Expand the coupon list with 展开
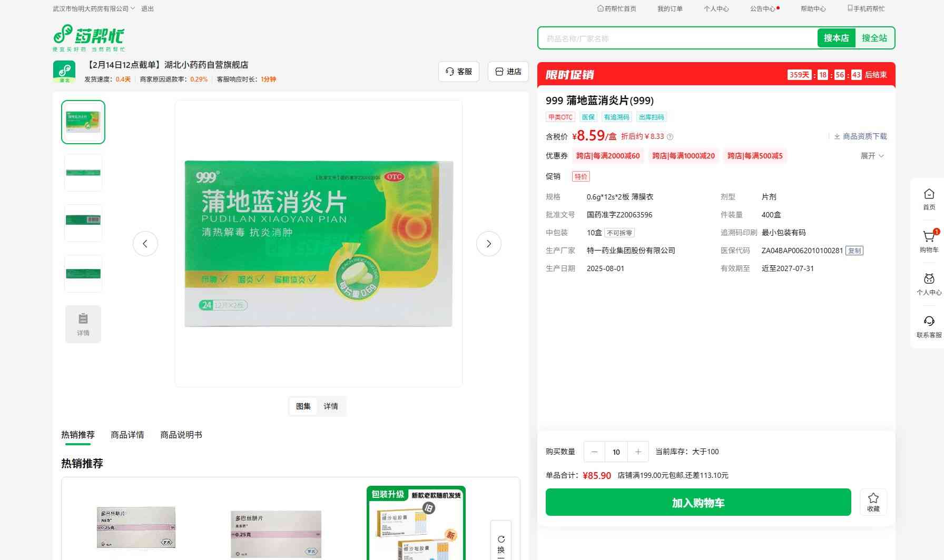Screen dimensions: 944x560 (x=872, y=156)
